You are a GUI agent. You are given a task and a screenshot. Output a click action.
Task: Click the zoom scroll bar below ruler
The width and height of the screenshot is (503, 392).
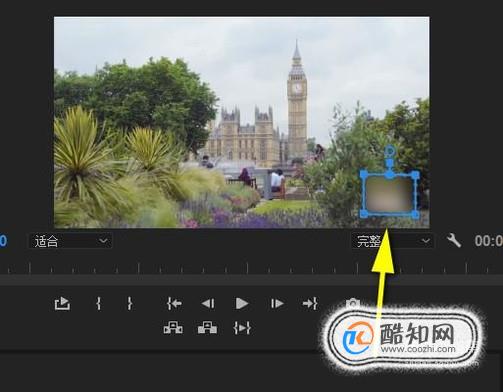(x=251, y=280)
